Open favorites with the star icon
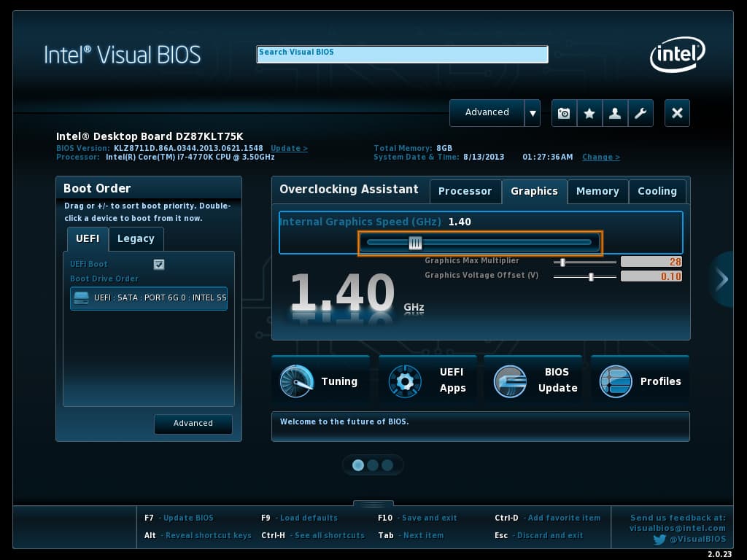Image resolution: width=747 pixels, height=560 pixels. tap(589, 113)
